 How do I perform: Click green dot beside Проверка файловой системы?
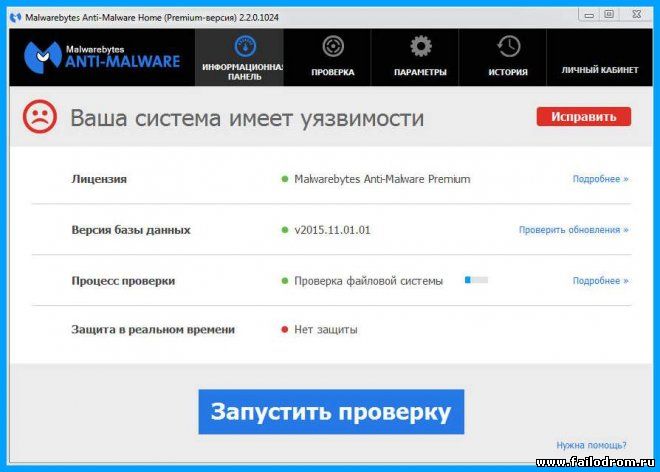285,280
